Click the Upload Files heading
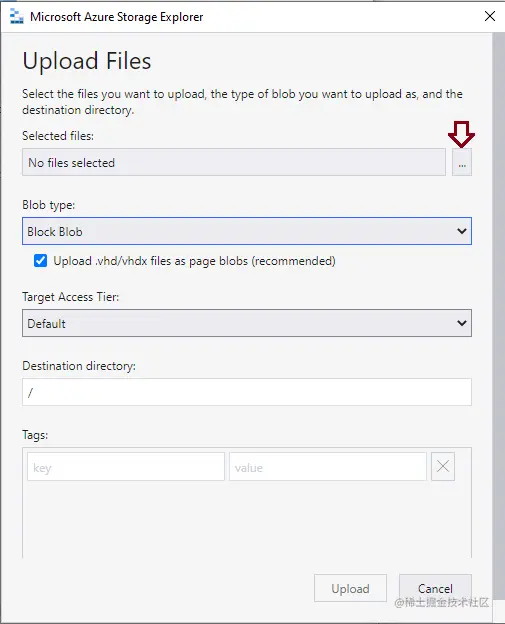The height and width of the screenshot is (624, 505). (87, 61)
